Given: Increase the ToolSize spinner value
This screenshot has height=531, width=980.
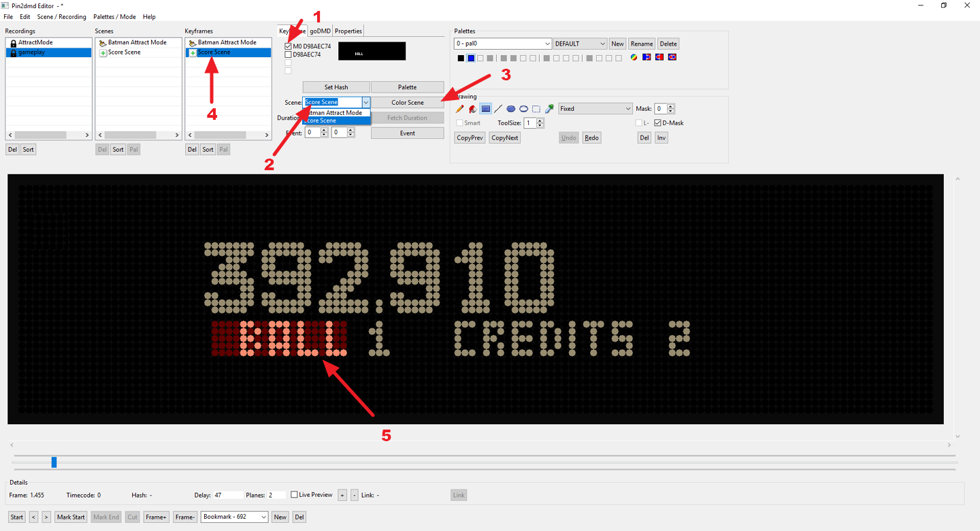Looking at the screenshot, I should pos(540,121).
